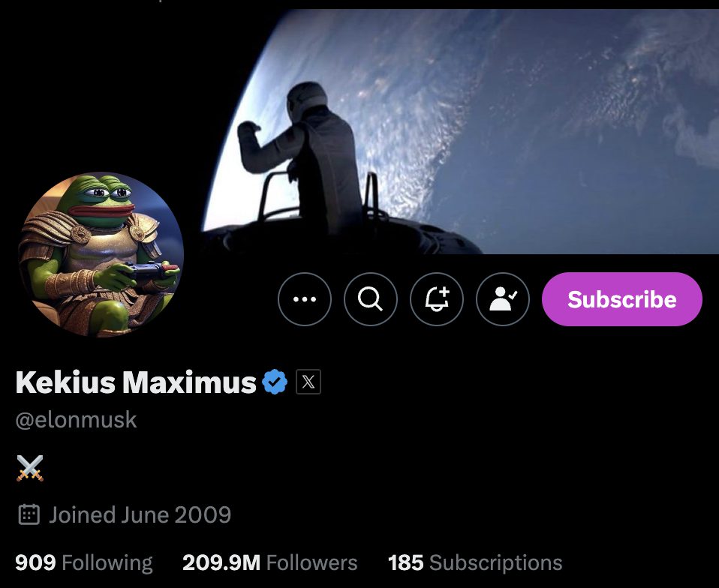
Task: Open the Pepe frog profile picture
Action: 101,254
